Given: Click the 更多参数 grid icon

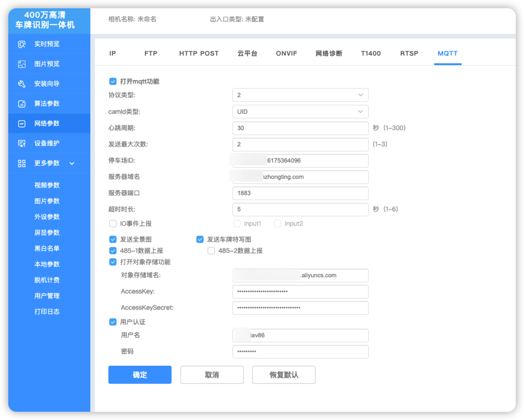Looking at the screenshot, I should [x=22, y=163].
